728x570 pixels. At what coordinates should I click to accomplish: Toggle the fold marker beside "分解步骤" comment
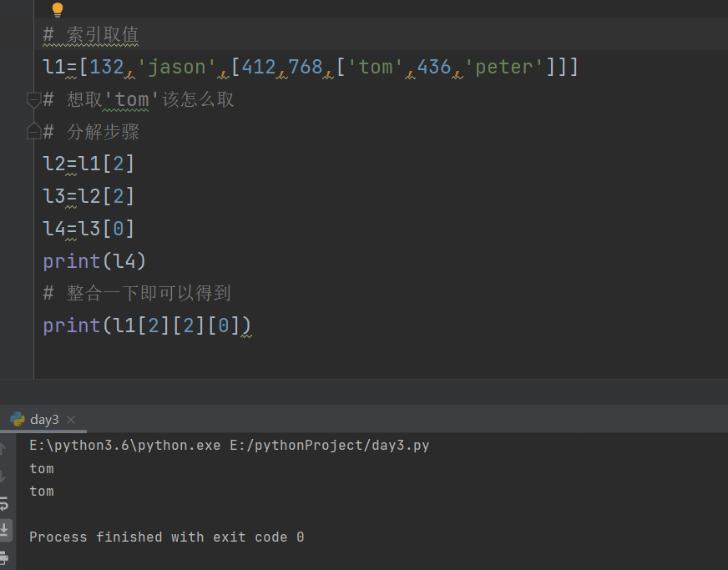click(33, 131)
